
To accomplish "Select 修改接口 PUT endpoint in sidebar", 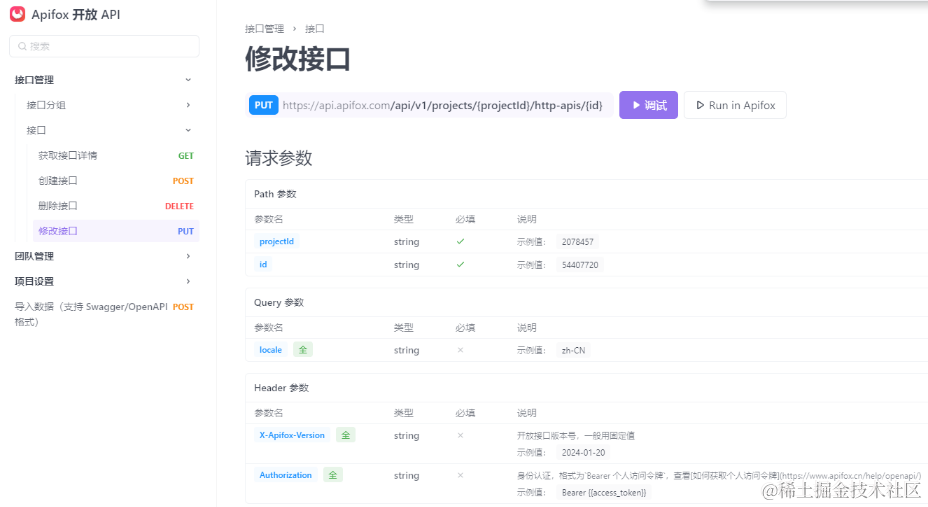I will (116, 231).
